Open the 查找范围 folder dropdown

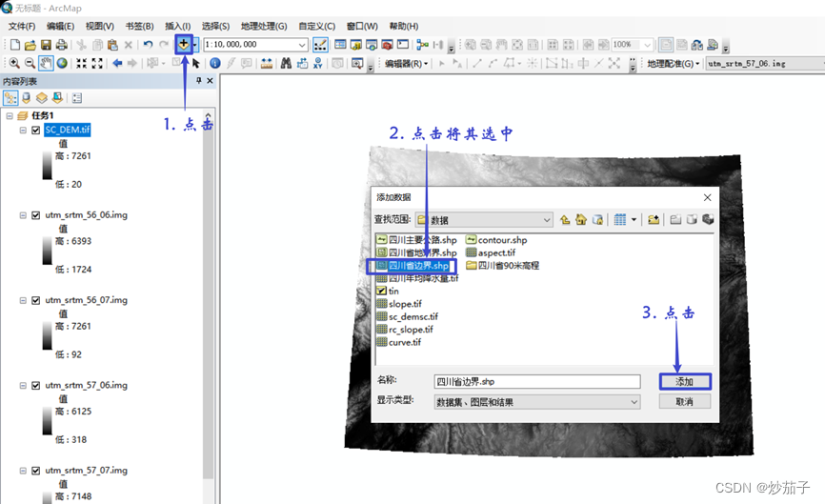click(x=547, y=220)
